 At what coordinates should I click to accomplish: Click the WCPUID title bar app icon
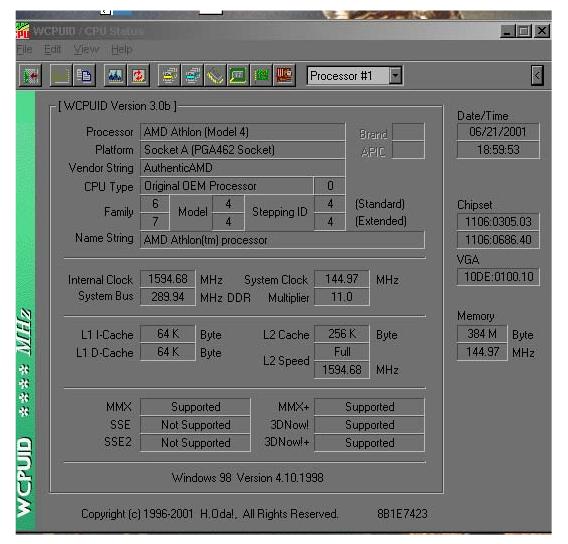(x=22, y=31)
